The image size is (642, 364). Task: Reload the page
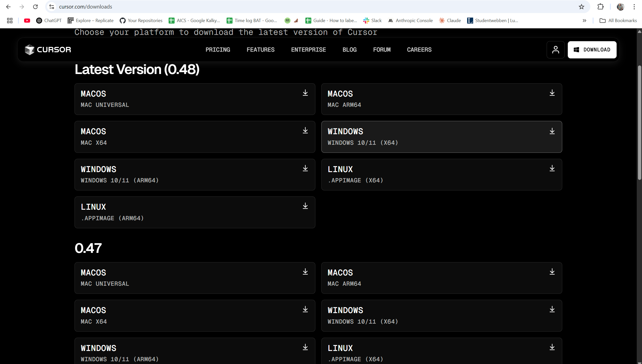click(x=35, y=7)
